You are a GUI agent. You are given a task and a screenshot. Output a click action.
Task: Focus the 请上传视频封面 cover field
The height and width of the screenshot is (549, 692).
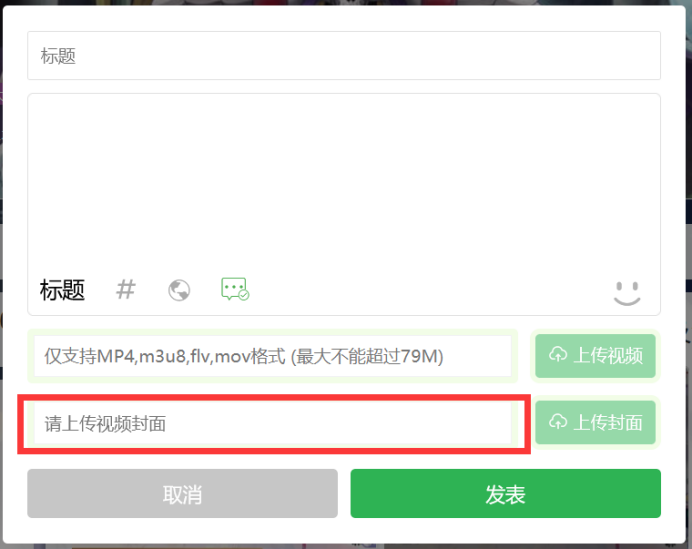273,423
